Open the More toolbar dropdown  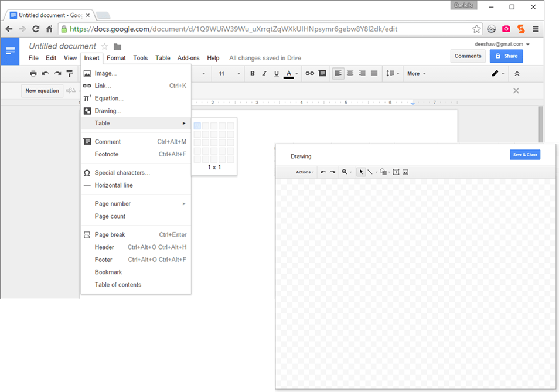(x=416, y=73)
